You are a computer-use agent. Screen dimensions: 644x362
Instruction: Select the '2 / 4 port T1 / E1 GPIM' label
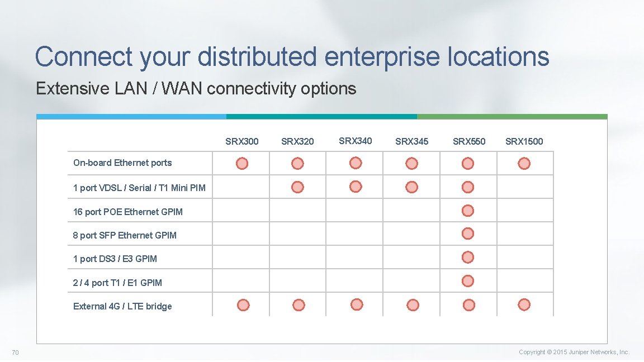tap(117, 283)
